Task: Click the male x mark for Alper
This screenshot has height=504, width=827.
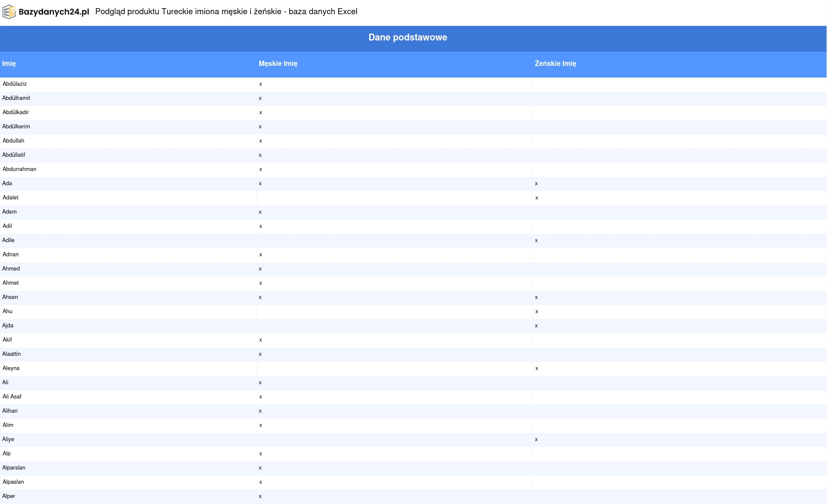Action: [260, 496]
